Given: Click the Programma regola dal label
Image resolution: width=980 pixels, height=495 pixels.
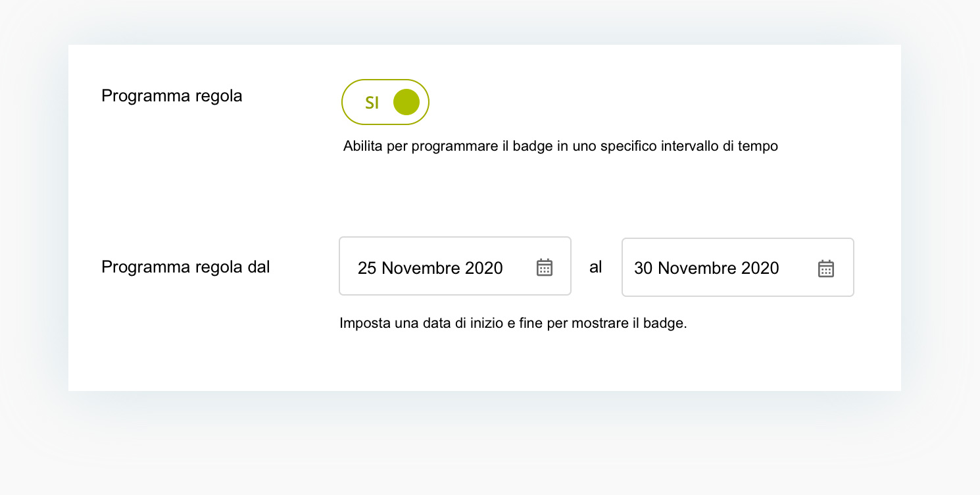Looking at the screenshot, I should (x=185, y=267).
